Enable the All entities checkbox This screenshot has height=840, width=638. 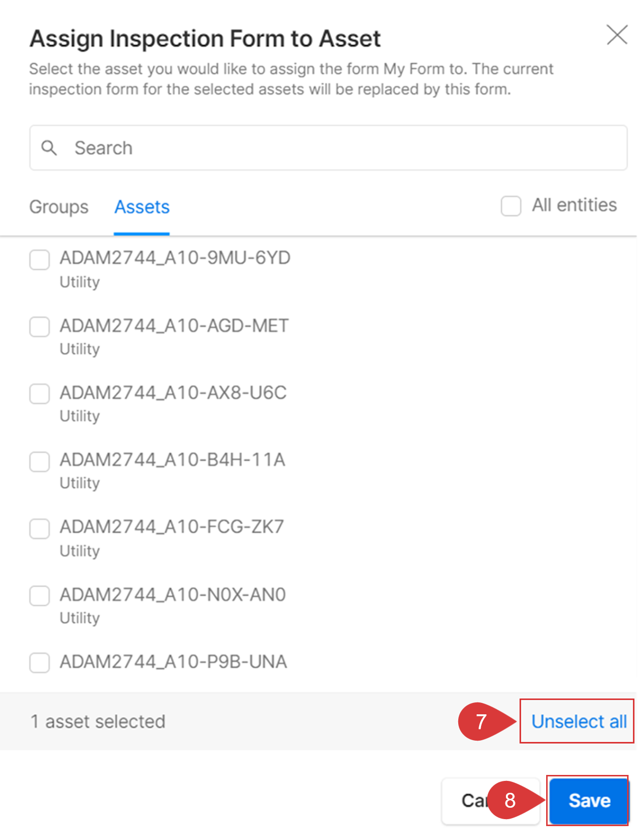pyautogui.click(x=511, y=206)
